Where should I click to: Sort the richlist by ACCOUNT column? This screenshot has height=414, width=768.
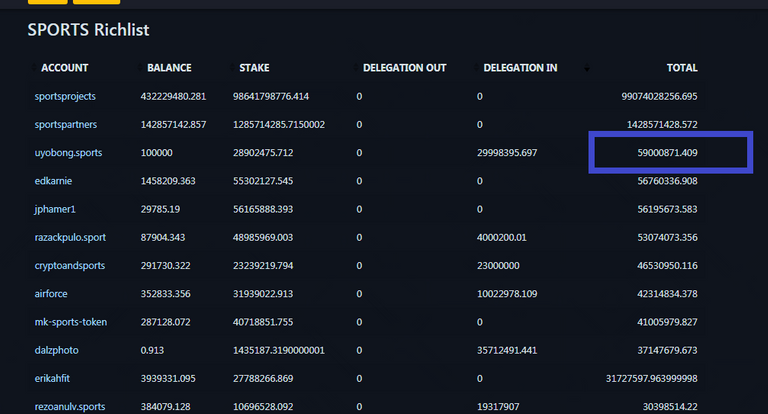[x=64, y=68]
